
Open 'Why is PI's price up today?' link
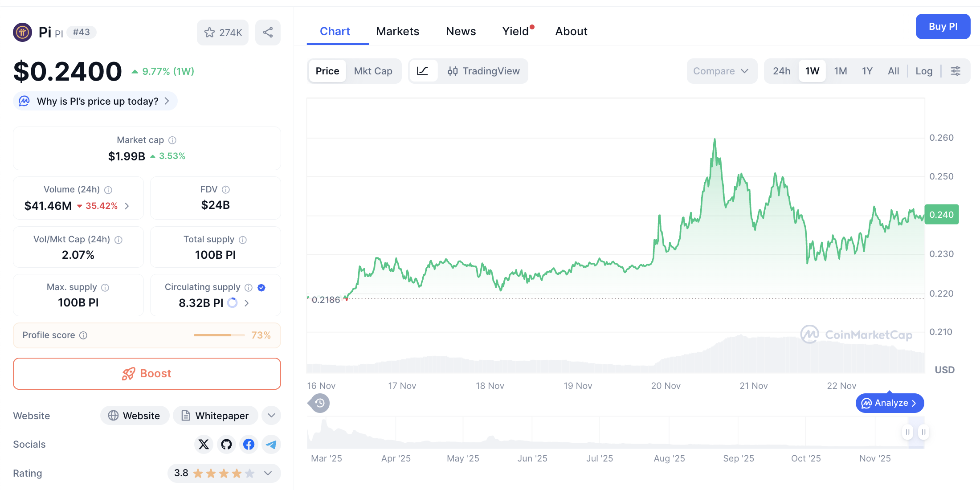(x=94, y=101)
